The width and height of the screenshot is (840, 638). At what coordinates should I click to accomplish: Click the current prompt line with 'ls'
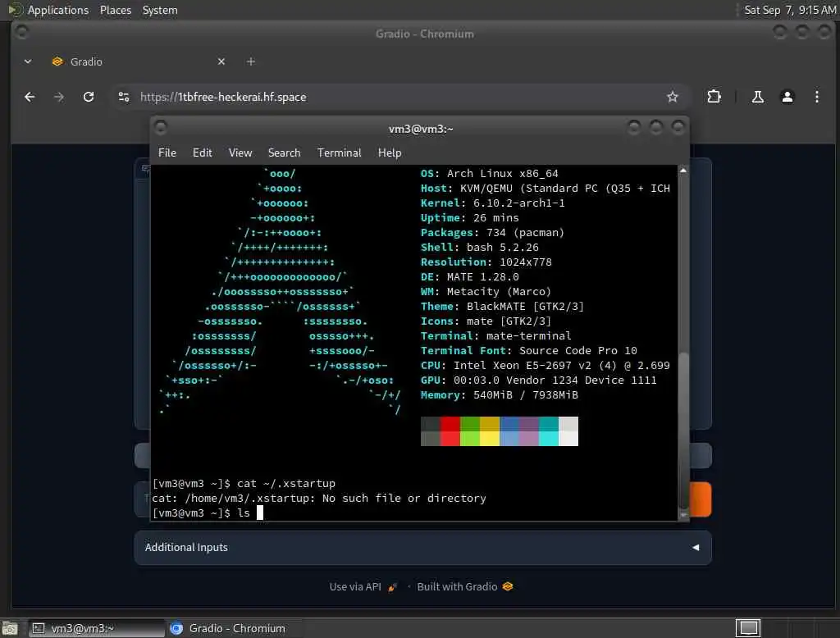208,513
